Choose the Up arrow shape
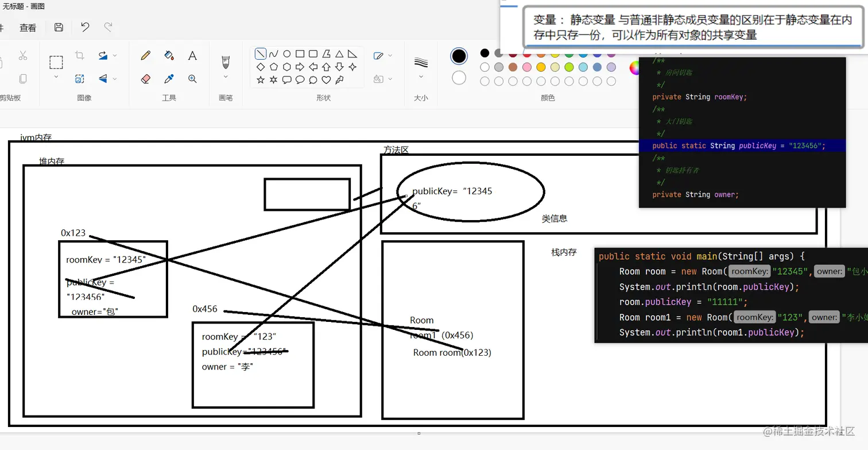This screenshot has width=868, height=450. click(326, 67)
